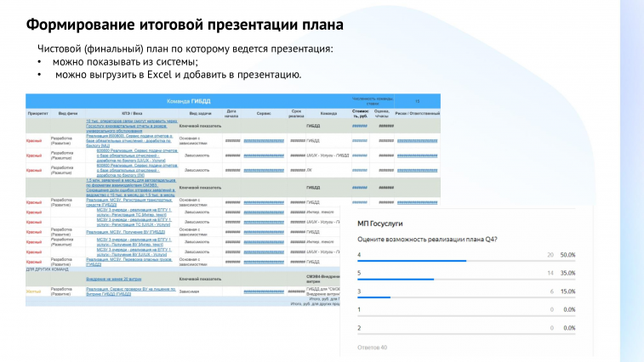Select the 'Вид фичи' column header
The image size is (644, 362).
pyautogui.click(x=68, y=114)
